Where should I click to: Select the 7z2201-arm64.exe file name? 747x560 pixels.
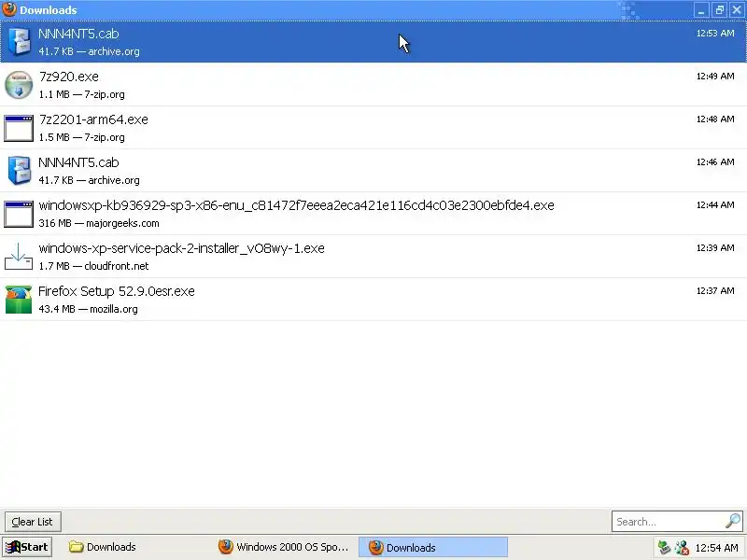(x=93, y=119)
